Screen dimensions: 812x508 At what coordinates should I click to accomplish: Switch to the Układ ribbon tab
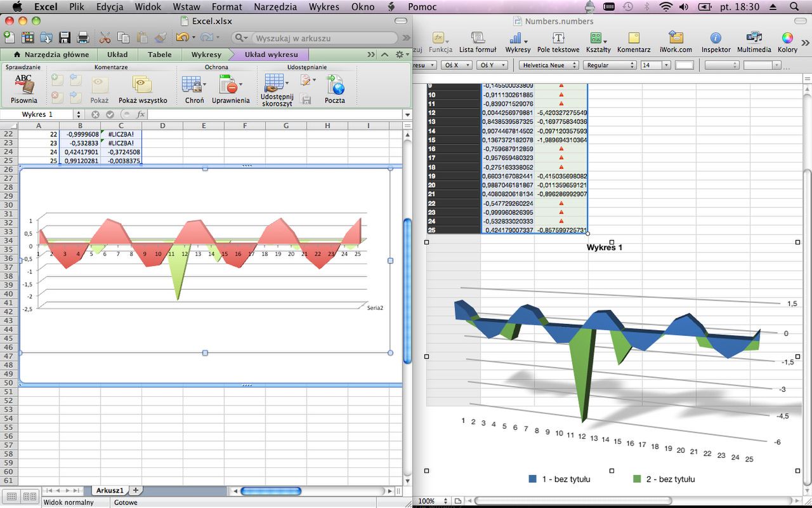point(117,55)
